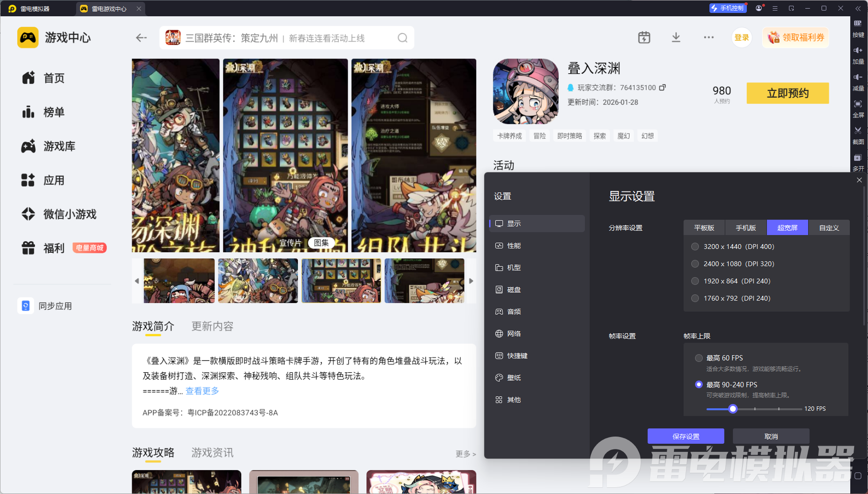Copy the player group number 764135100

click(x=662, y=88)
